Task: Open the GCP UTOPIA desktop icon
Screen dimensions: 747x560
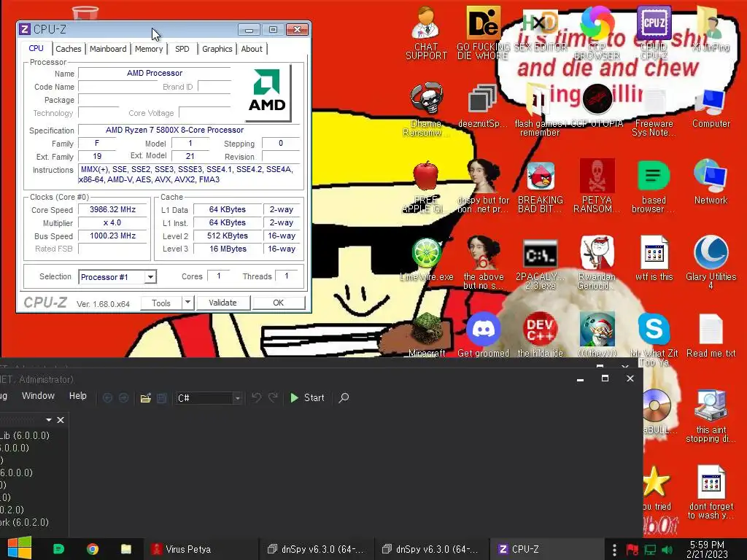Action: click(x=597, y=106)
